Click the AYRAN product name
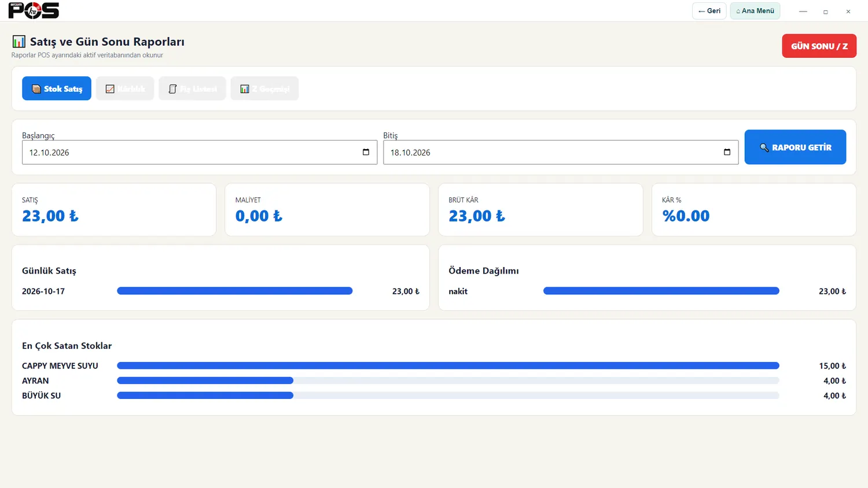The image size is (868, 488). pos(35,381)
